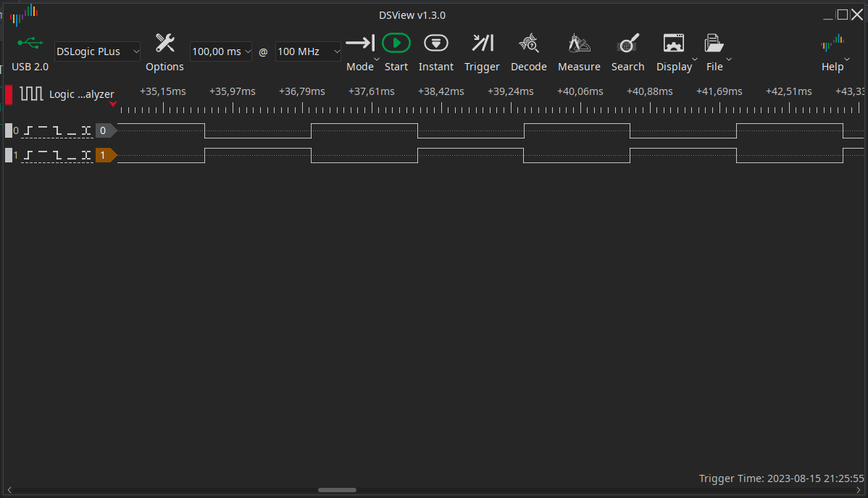Click the USB 2.0 connection icon

pos(30,43)
